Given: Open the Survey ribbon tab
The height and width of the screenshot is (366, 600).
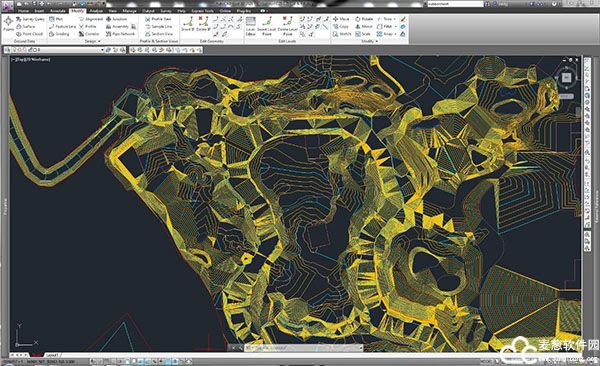Looking at the screenshot, I should pos(166,11).
